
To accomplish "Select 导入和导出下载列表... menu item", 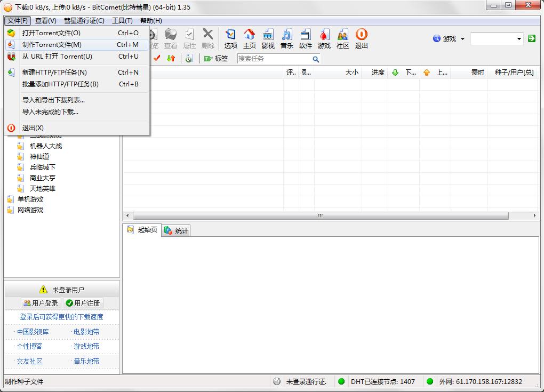I will pos(53,100).
